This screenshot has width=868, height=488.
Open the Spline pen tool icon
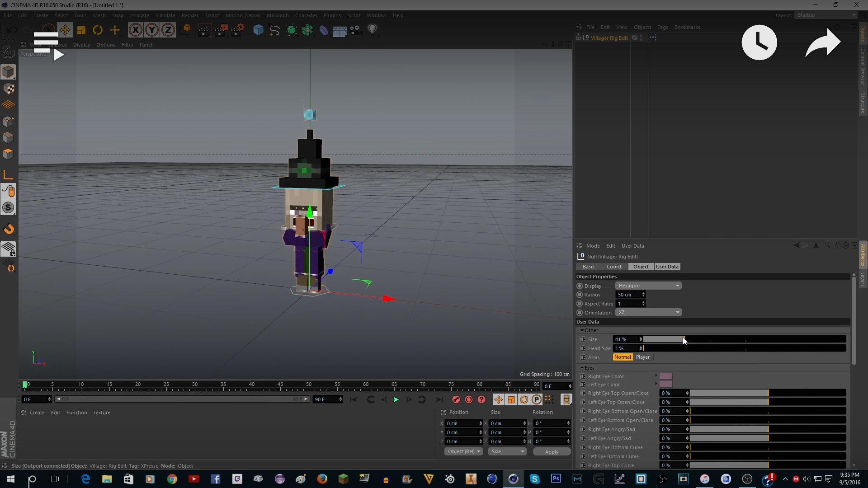(x=274, y=30)
